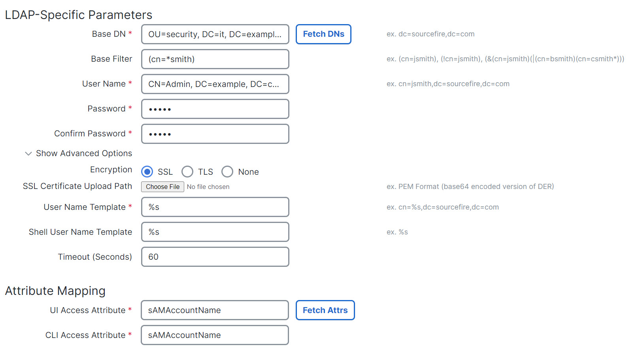The height and width of the screenshot is (353, 644).
Task: Edit the Shell User Name Template field
Action: (215, 232)
